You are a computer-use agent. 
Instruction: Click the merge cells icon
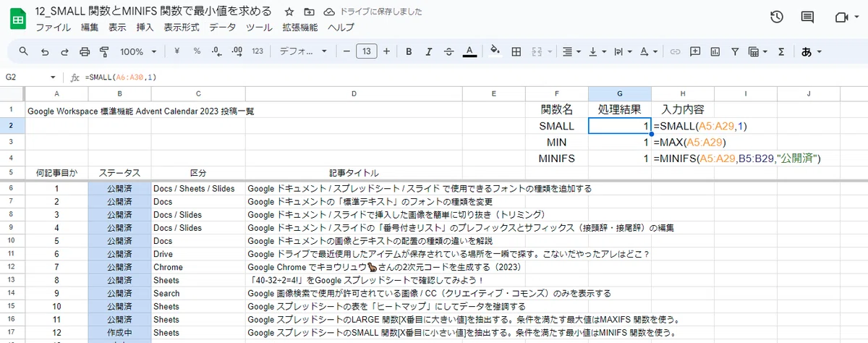536,51
